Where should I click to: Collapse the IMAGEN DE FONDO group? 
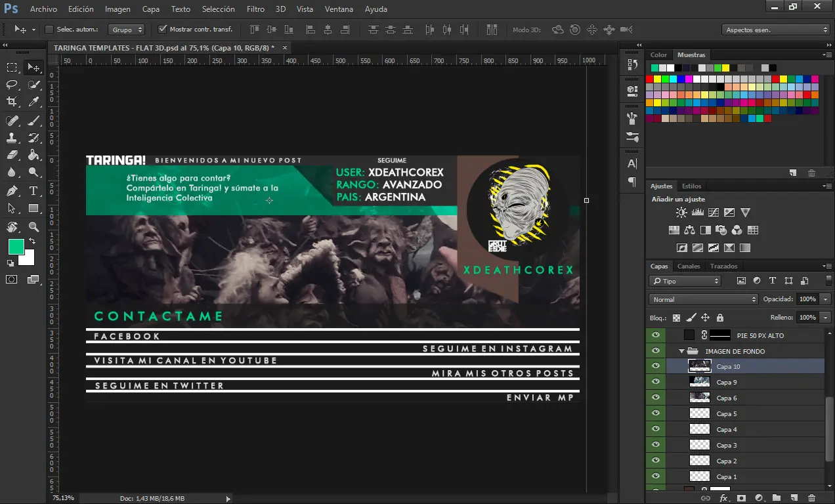682,351
